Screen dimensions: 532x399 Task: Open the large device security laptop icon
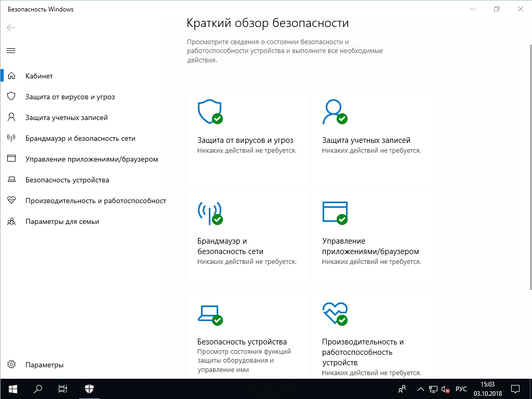point(210,315)
